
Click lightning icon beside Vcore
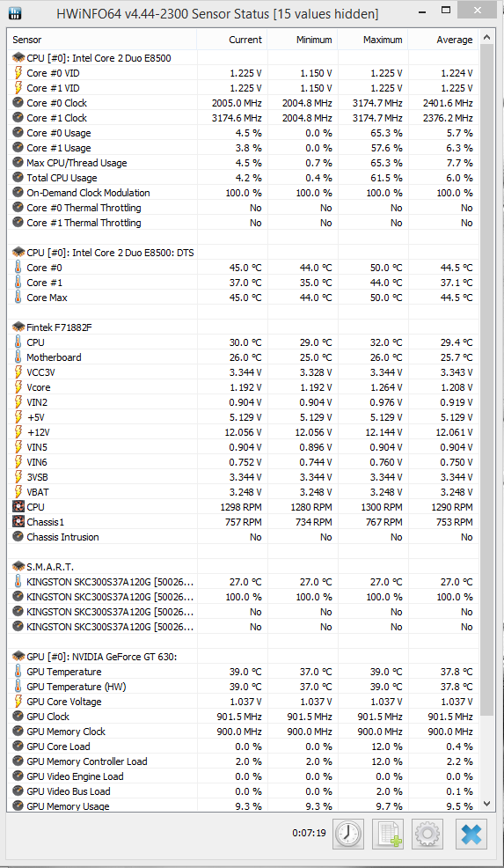tap(18, 387)
